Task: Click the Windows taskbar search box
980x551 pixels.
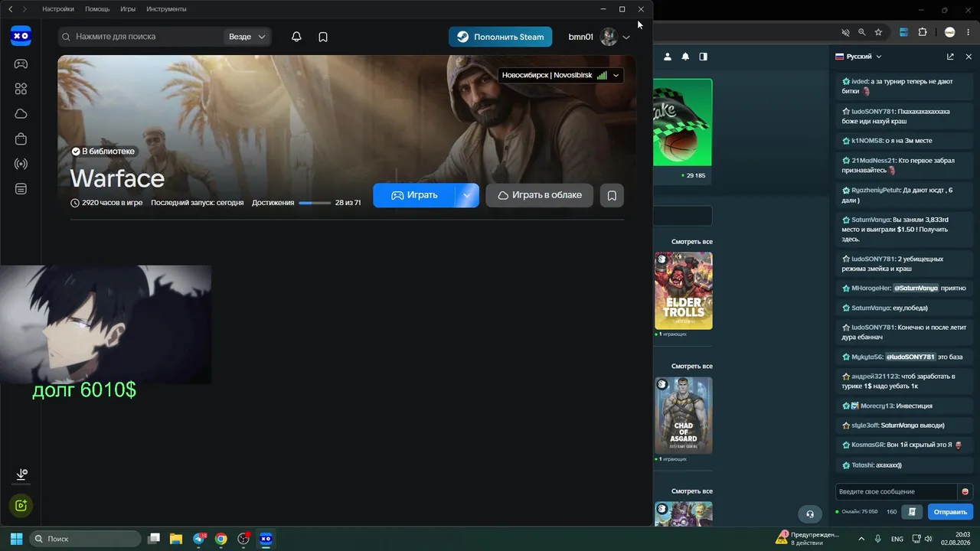Action: tap(85, 539)
